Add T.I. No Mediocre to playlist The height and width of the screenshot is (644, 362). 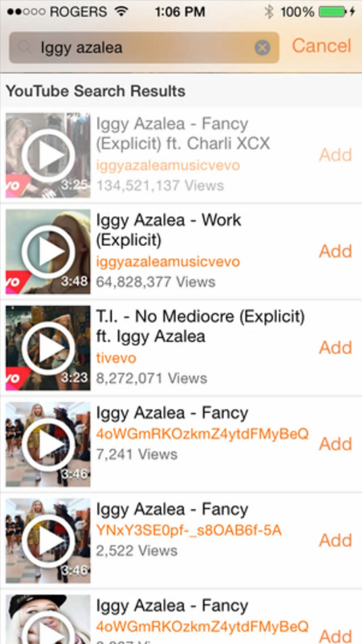coord(335,347)
